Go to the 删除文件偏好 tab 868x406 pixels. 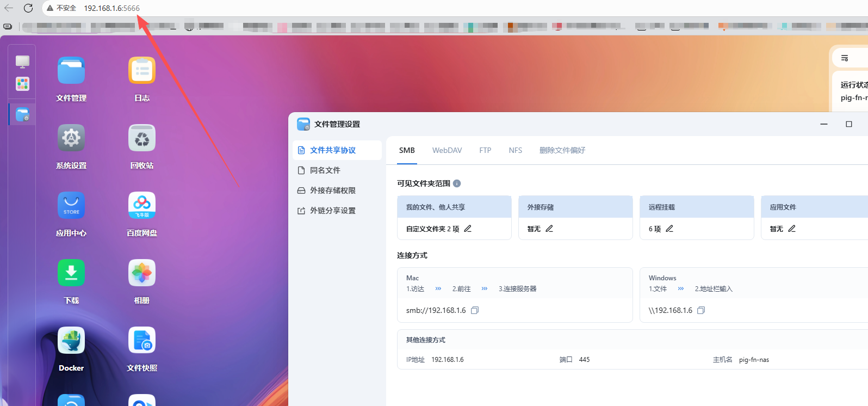(562, 150)
